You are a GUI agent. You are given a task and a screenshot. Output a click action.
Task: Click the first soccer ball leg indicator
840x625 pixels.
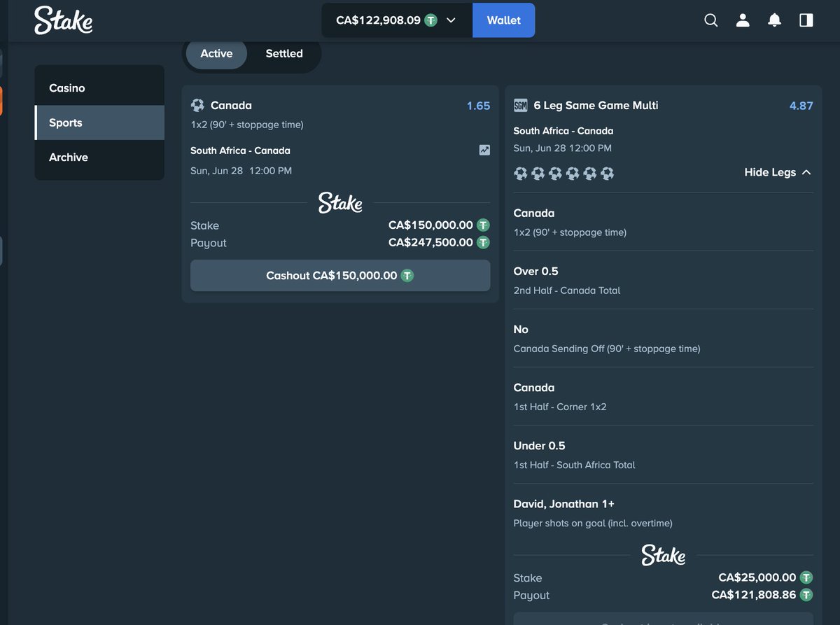click(521, 173)
